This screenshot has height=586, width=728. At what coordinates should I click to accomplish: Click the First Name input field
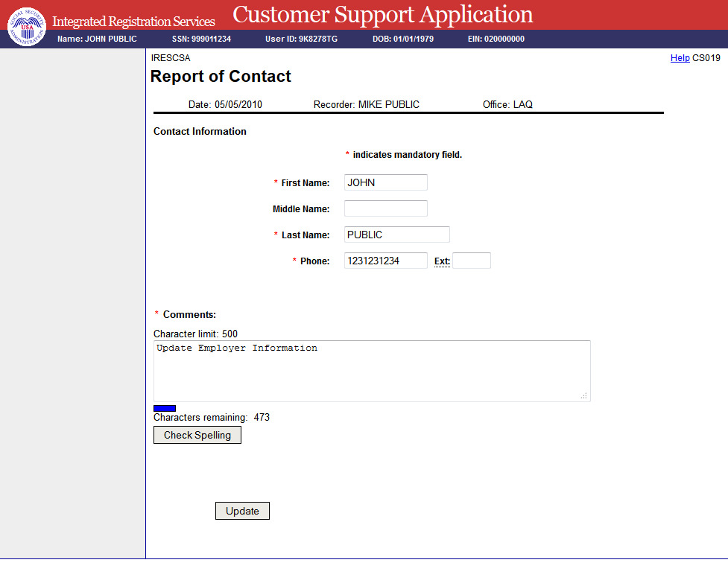pos(385,182)
